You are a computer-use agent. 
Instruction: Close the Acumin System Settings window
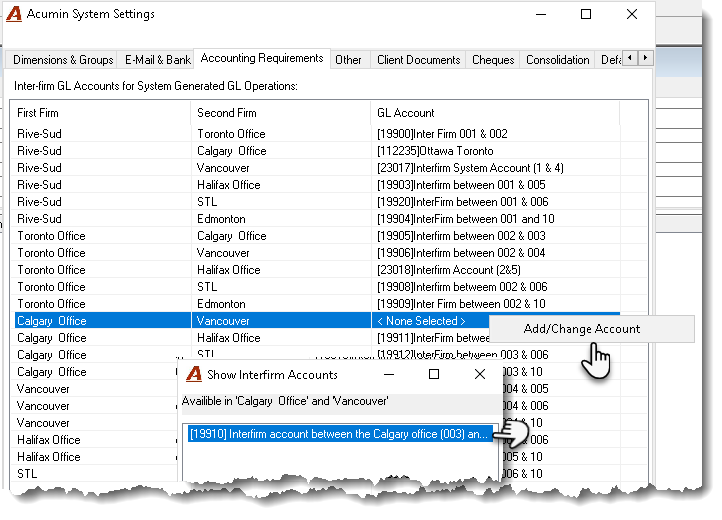[632, 14]
